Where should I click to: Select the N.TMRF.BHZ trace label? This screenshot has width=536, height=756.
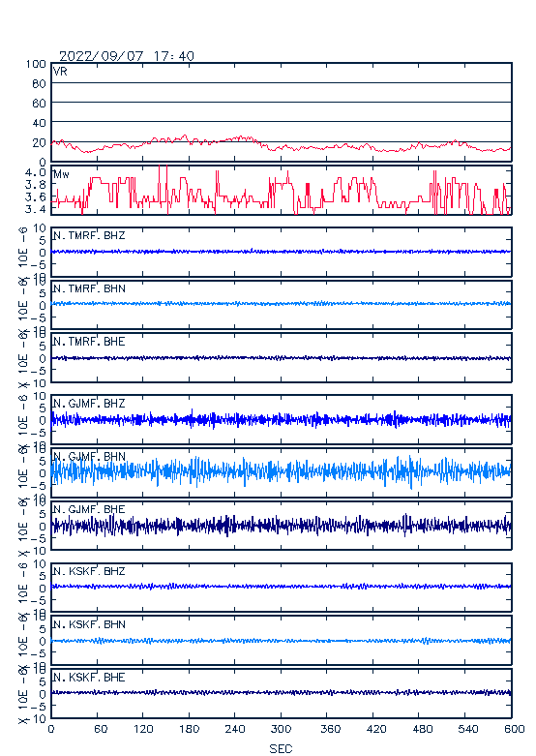89,235
